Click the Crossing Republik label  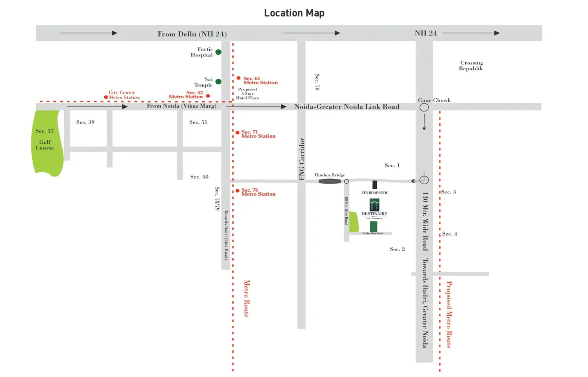471,65
